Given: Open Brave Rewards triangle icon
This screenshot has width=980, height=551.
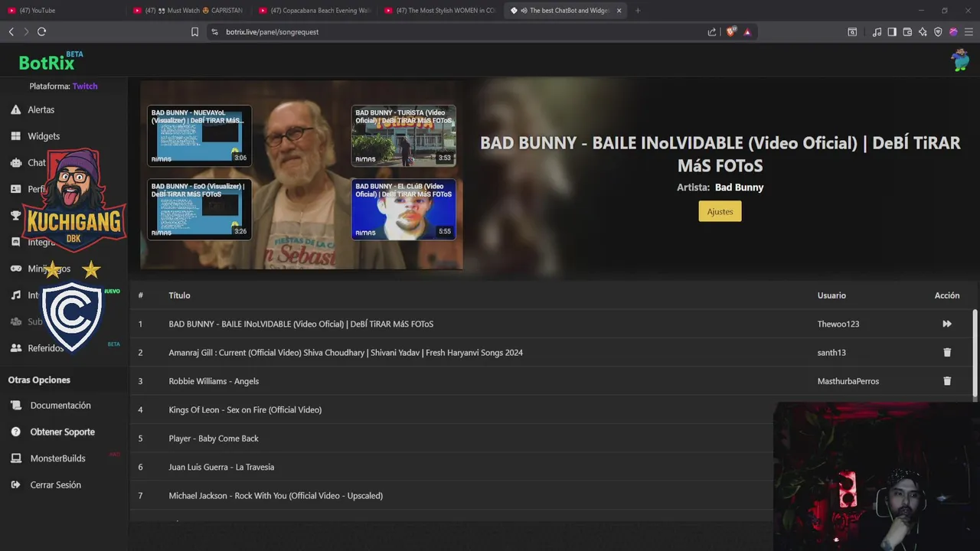Looking at the screenshot, I should coord(747,31).
